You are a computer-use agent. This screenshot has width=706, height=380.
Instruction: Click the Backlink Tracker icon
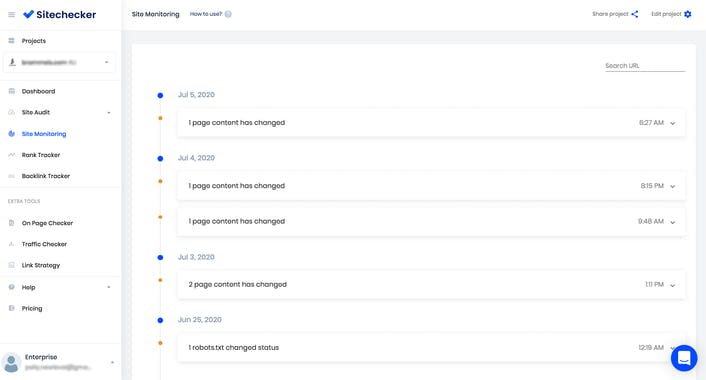(x=11, y=176)
